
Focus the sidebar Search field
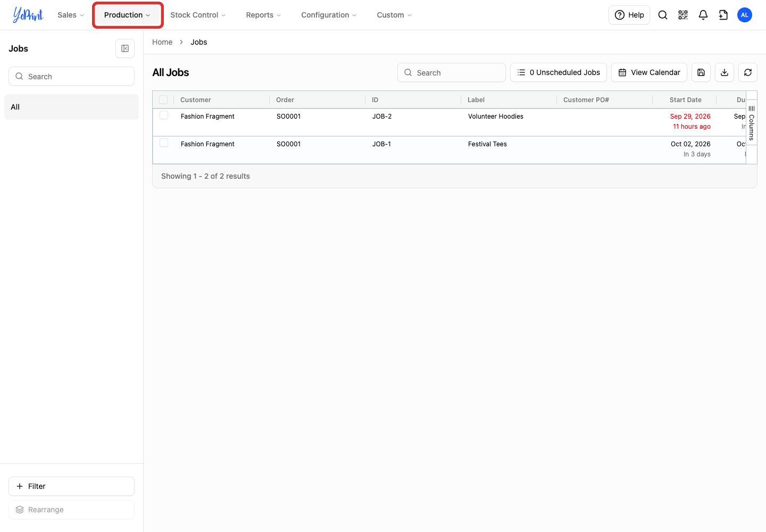[71, 76]
